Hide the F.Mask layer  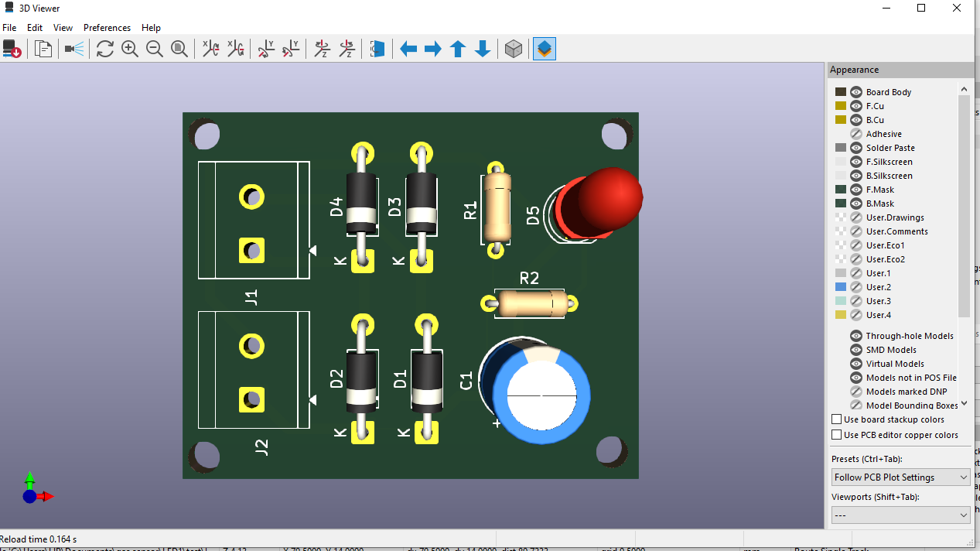pyautogui.click(x=856, y=190)
